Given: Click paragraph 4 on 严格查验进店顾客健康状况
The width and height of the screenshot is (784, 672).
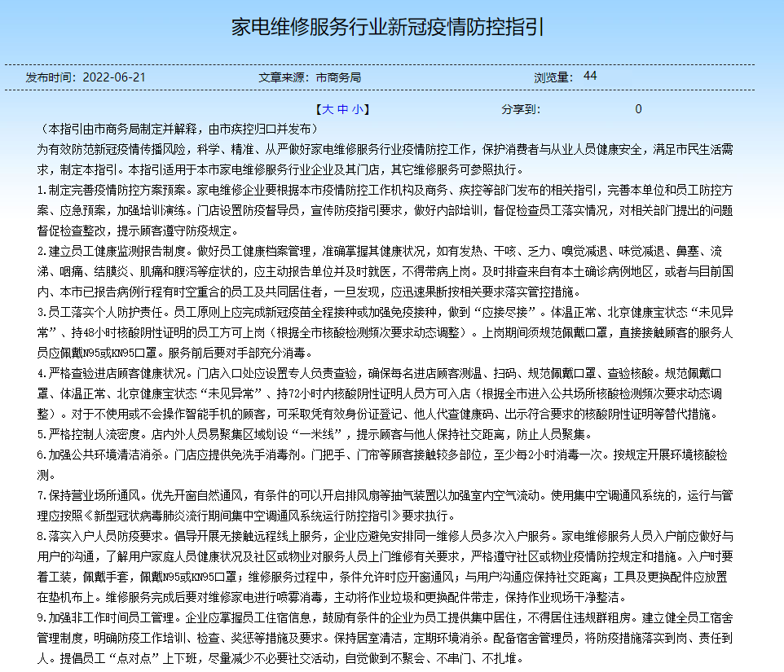Looking at the screenshot, I should pyautogui.click(x=383, y=393).
